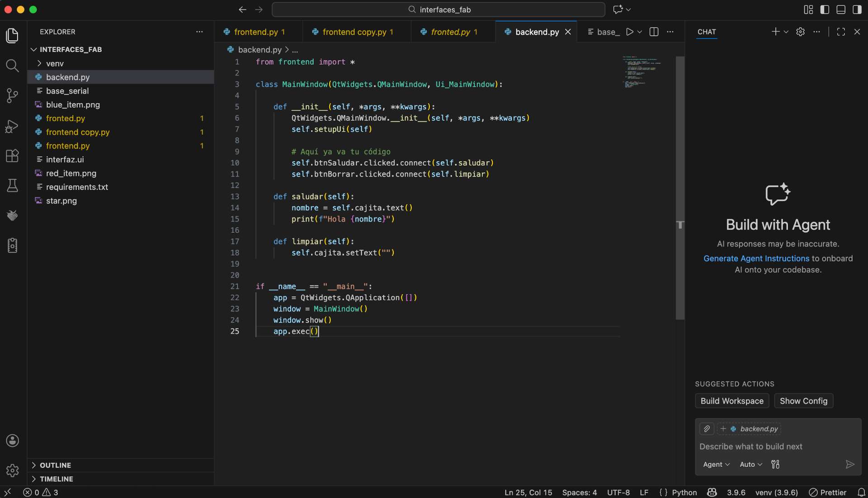Click the Show Config button

[803, 401]
